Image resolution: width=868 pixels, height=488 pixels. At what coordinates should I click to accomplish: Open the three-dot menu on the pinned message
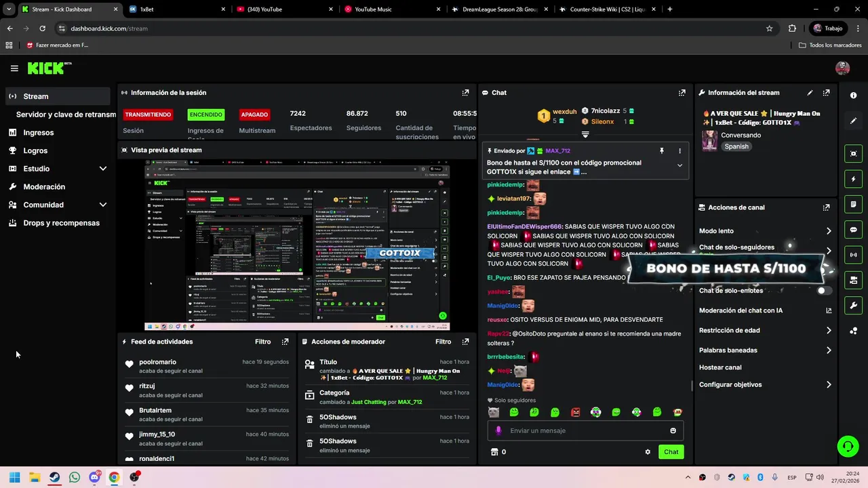[679, 151]
